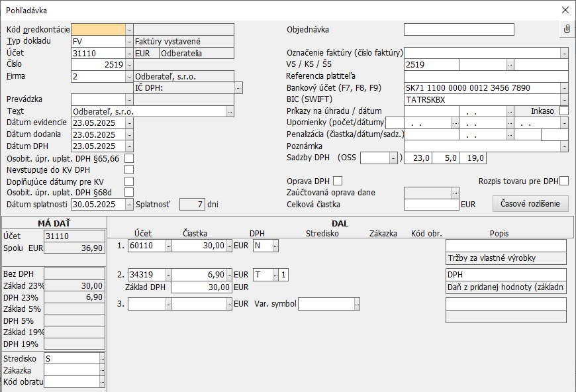
Task: Open lookup for Stredisko field
Action: (x=103, y=358)
